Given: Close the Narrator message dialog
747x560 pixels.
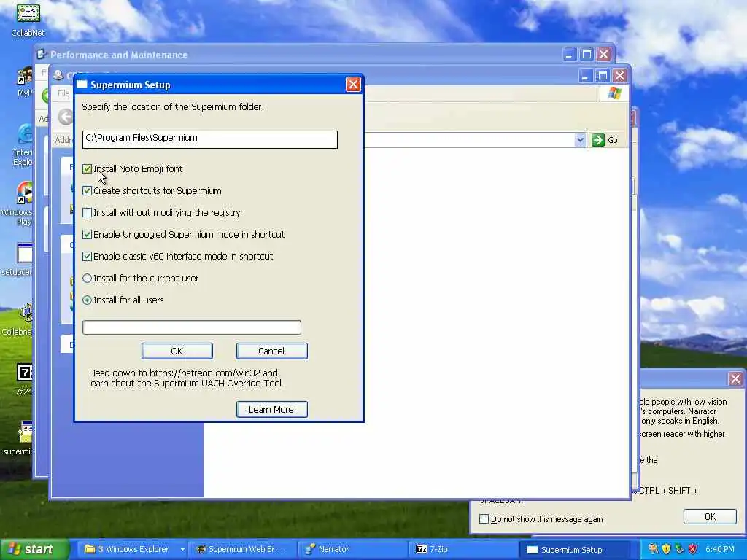Looking at the screenshot, I should pyautogui.click(x=735, y=378).
